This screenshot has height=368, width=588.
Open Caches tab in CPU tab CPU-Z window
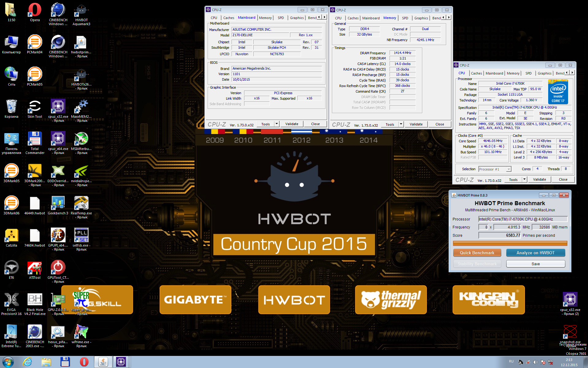[476, 73]
